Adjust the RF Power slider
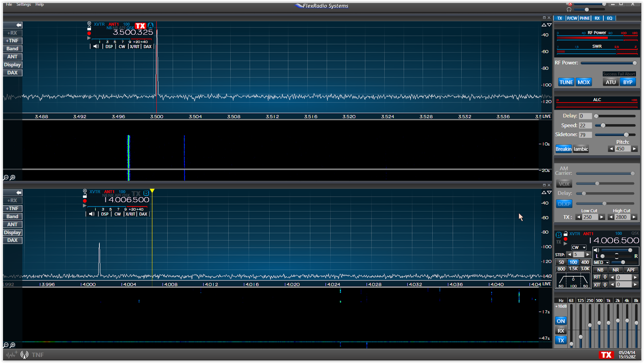The width and height of the screenshot is (644, 363). pos(608,63)
